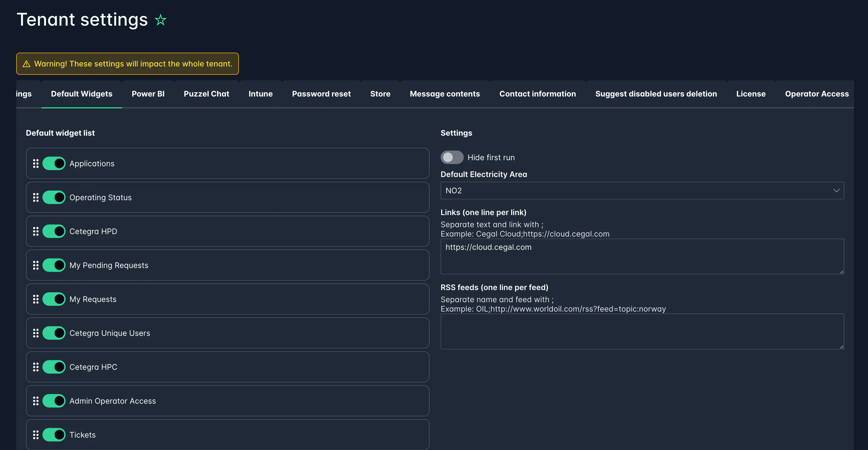Click the favorite star next to Tenant settings

click(160, 20)
